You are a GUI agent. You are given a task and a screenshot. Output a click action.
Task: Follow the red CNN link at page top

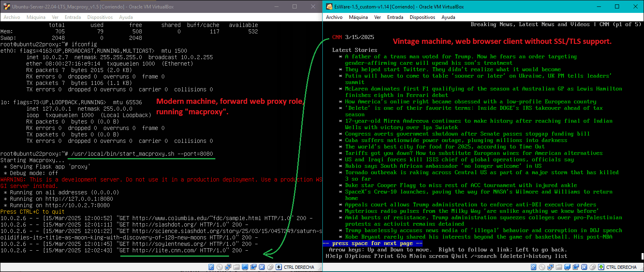pos(337,37)
